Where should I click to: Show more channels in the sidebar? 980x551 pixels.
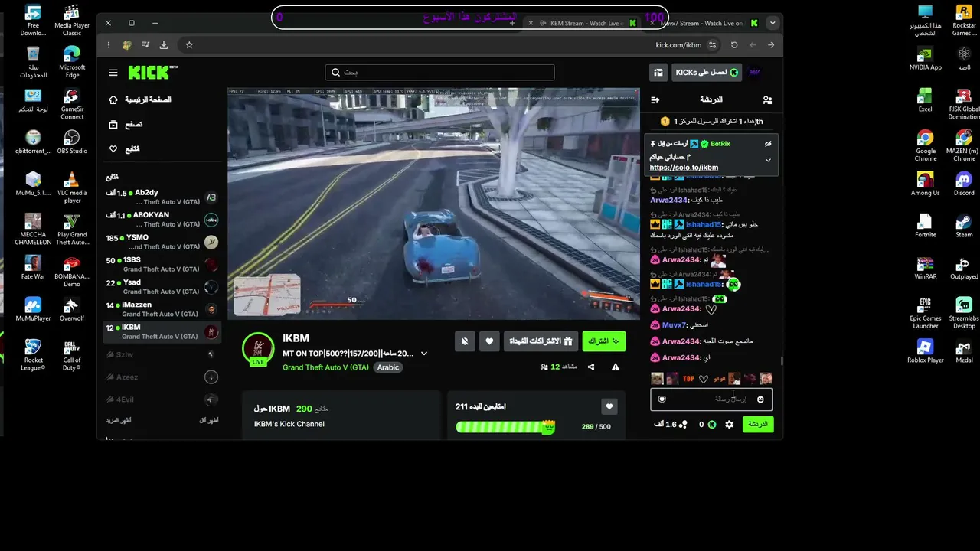coord(118,420)
